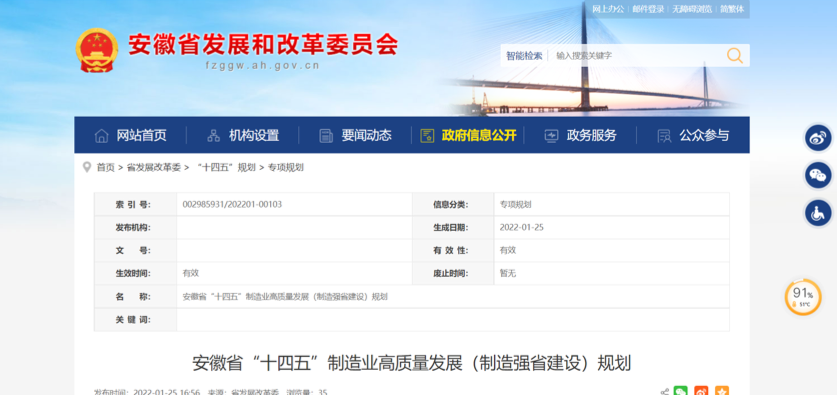Click the 有效 value beside 生效时间

click(x=191, y=273)
